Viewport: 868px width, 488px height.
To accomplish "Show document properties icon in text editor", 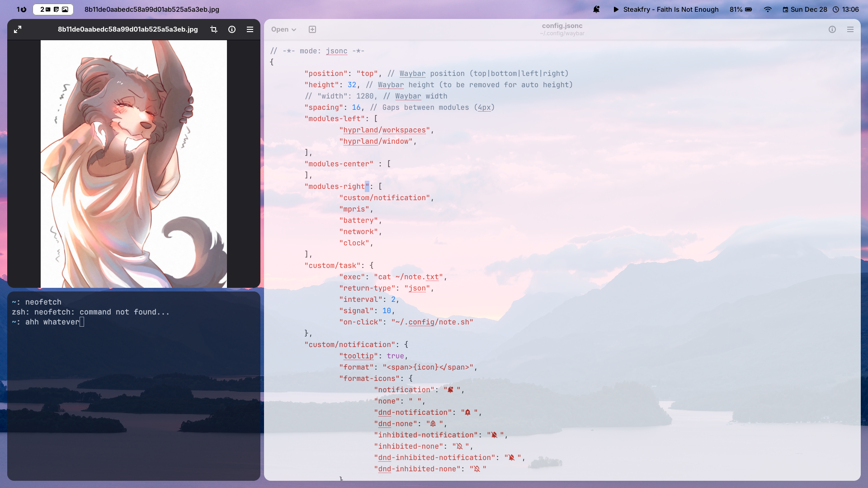I will click(832, 29).
